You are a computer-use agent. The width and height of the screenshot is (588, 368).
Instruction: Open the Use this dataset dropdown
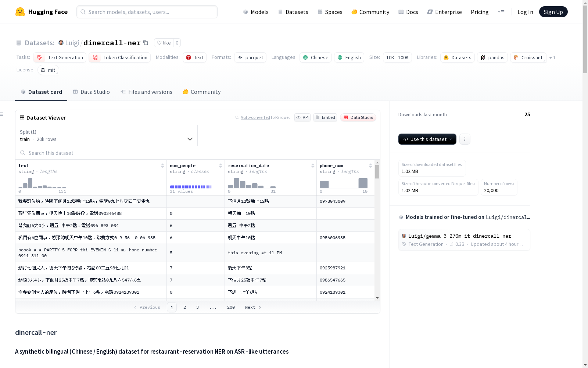coord(427,139)
